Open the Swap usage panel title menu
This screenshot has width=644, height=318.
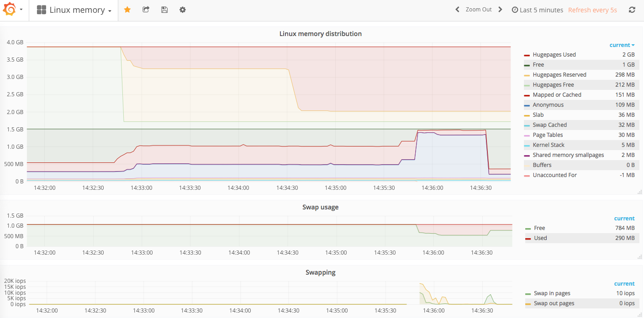pyautogui.click(x=321, y=207)
